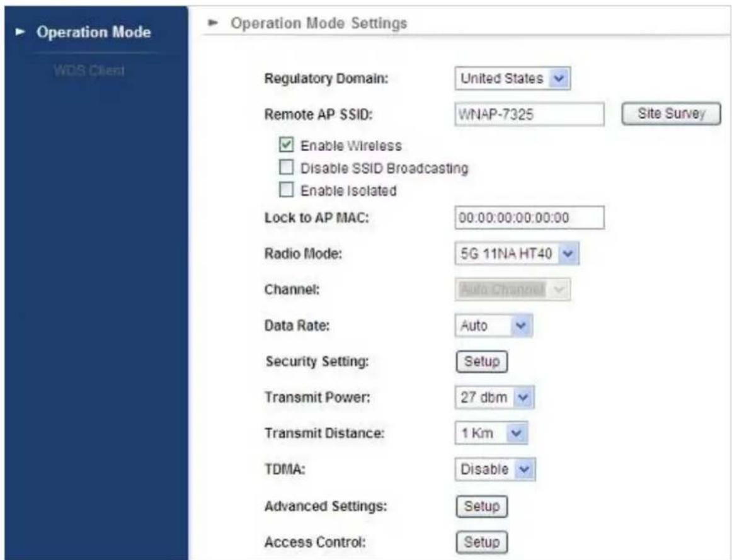Image resolution: width=732 pixels, height=560 pixels.
Task: Click Setup for Advanced Settings
Action: pyautogui.click(x=482, y=506)
